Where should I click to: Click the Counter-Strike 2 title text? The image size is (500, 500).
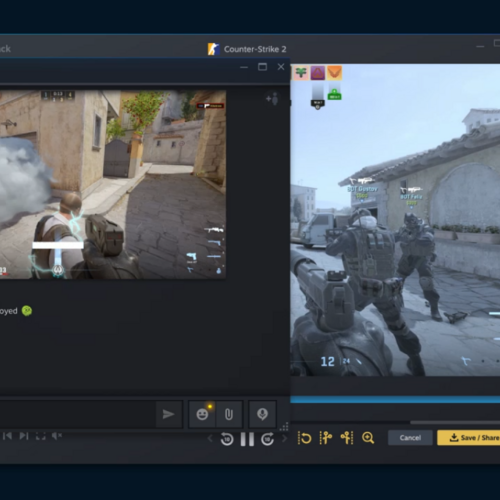coord(255,49)
